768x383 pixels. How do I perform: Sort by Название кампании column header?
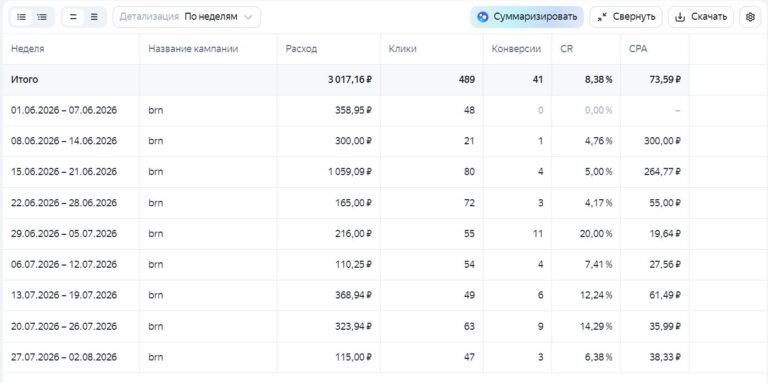(193, 49)
